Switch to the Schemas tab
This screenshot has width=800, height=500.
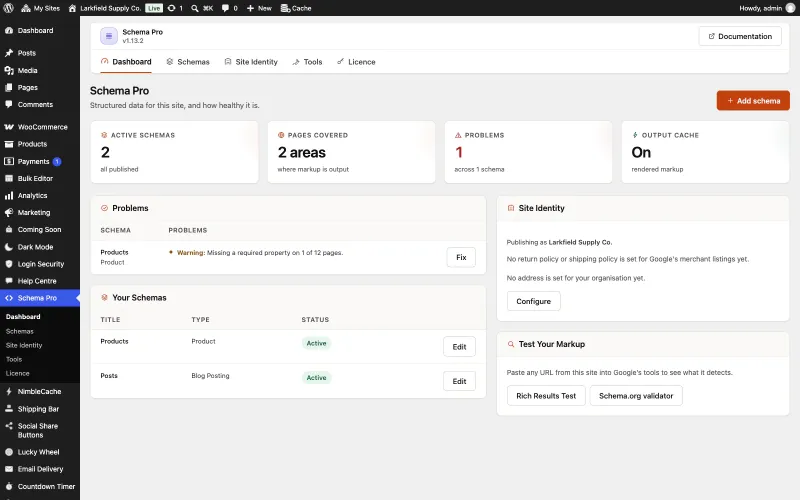188,62
